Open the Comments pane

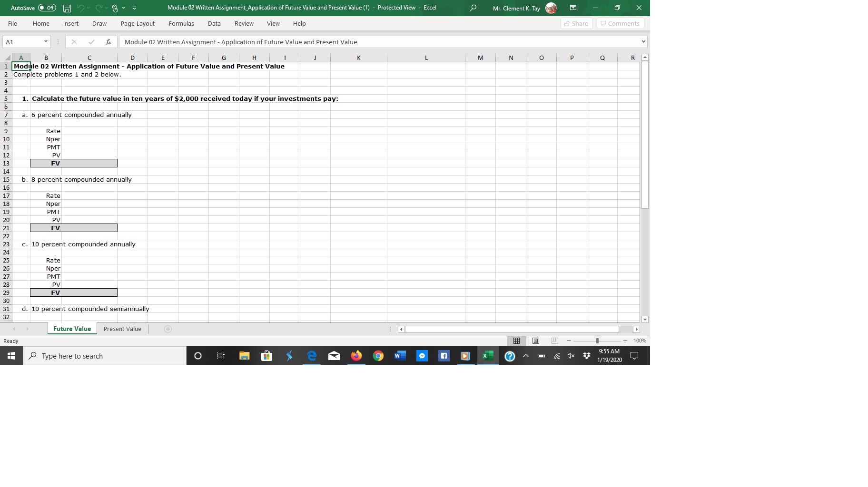tap(620, 23)
